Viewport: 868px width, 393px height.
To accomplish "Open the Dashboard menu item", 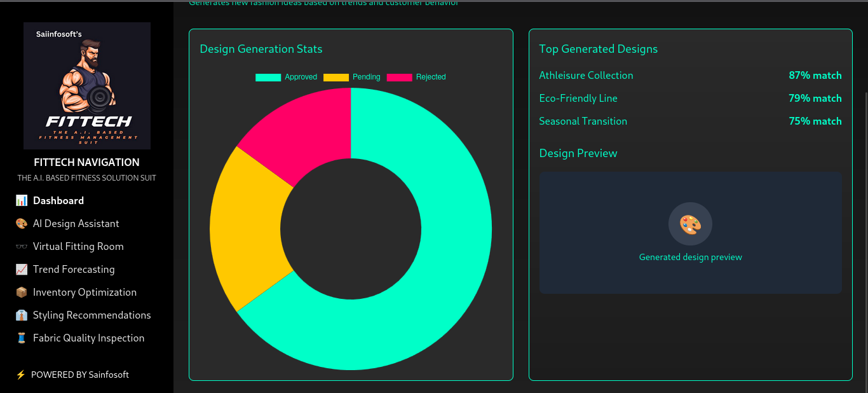I will 58,201.
